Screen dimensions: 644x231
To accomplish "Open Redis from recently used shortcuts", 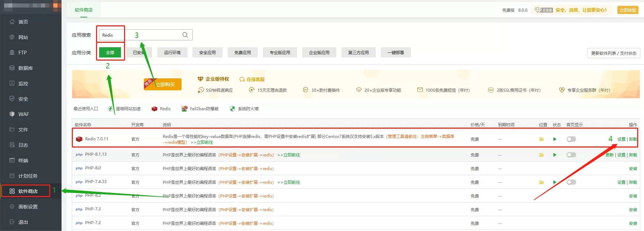I will 161,109.
